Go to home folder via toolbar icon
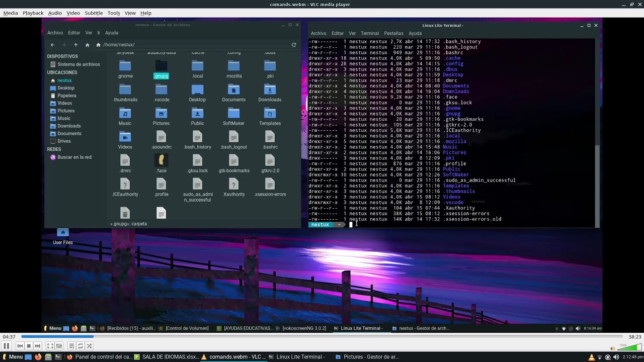Viewport: 644px width, 362px height. [x=87, y=45]
